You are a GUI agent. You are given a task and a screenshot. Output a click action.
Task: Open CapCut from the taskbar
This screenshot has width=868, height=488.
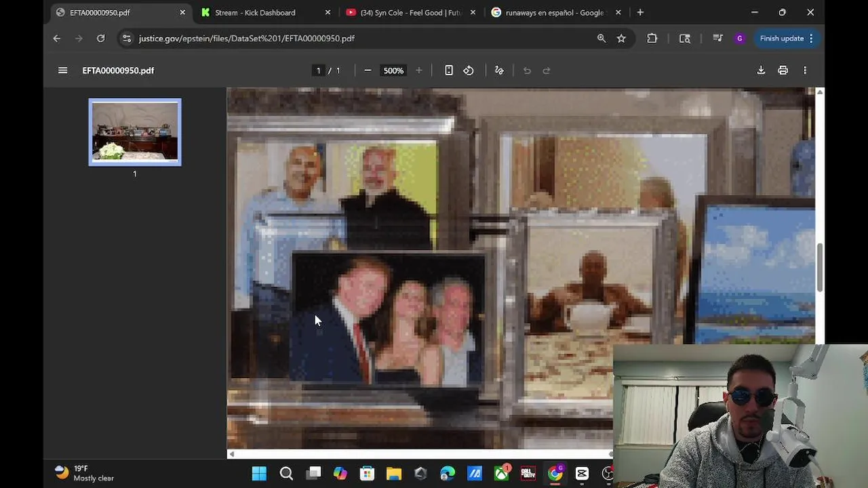coord(582,474)
